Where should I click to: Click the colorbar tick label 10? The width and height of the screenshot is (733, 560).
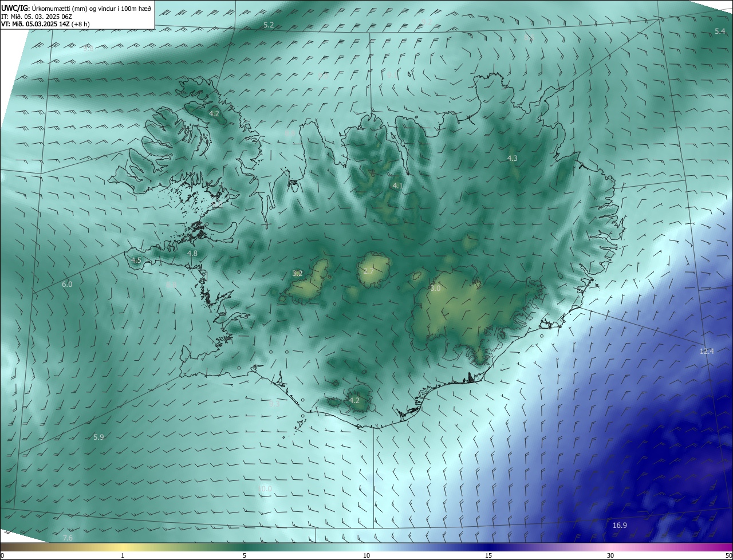[366, 555]
